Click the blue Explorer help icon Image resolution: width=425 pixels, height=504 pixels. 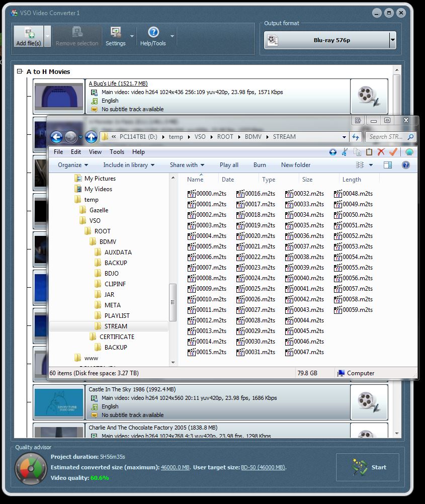click(x=406, y=165)
